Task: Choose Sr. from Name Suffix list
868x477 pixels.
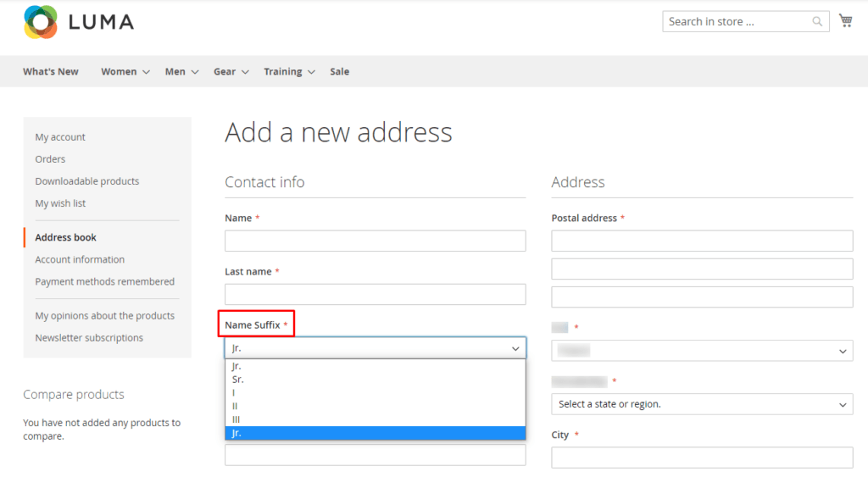Action: tap(238, 380)
